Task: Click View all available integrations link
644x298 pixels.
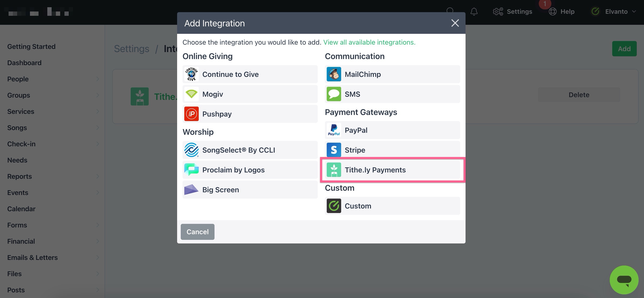Action: [x=369, y=42]
